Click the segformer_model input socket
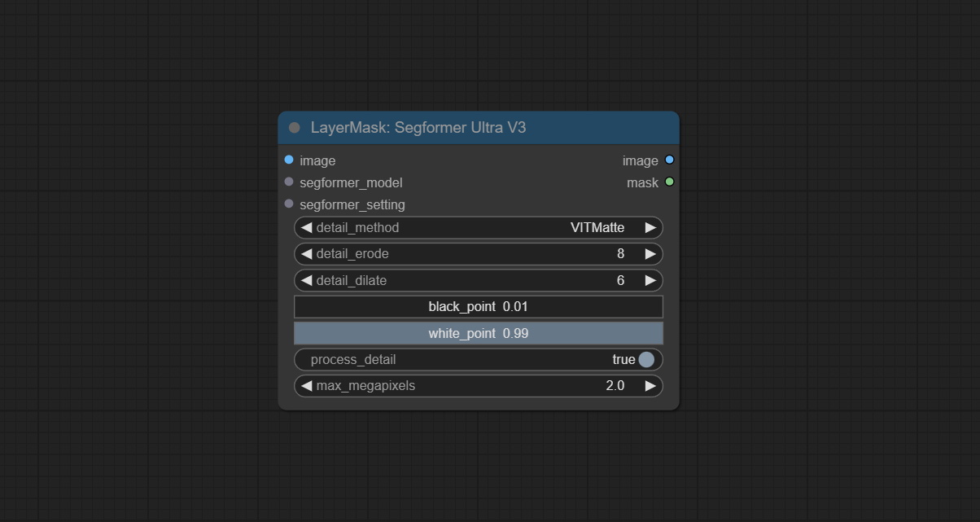 tap(289, 182)
